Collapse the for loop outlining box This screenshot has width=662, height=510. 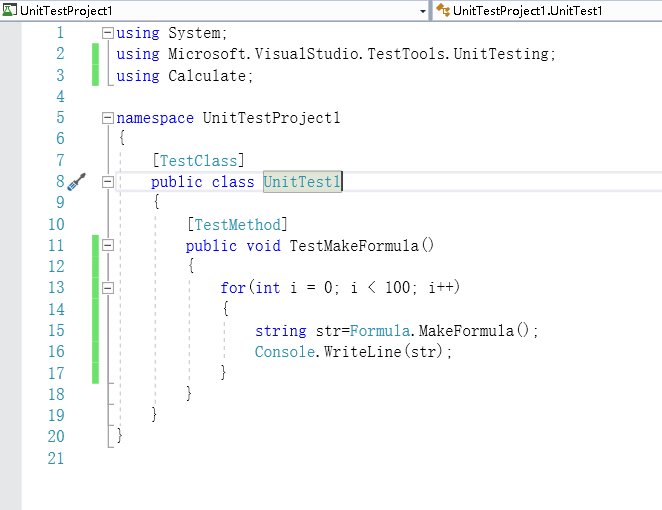point(108,288)
